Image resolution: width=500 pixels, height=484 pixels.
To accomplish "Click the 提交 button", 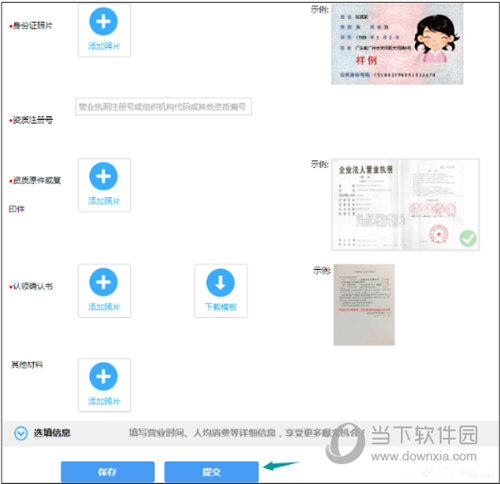I will tap(211, 472).
